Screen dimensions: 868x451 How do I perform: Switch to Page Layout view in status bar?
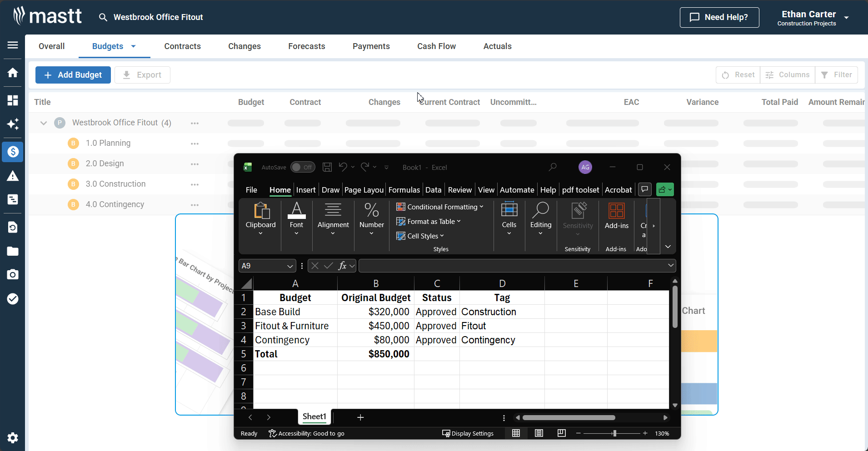[539, 433]
